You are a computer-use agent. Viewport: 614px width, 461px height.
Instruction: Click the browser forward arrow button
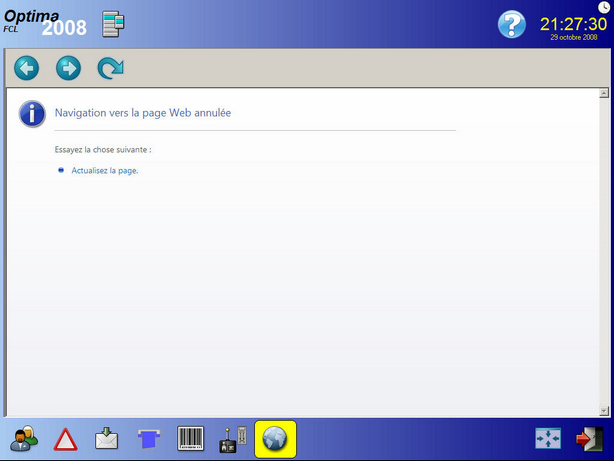tap(69, 68)
